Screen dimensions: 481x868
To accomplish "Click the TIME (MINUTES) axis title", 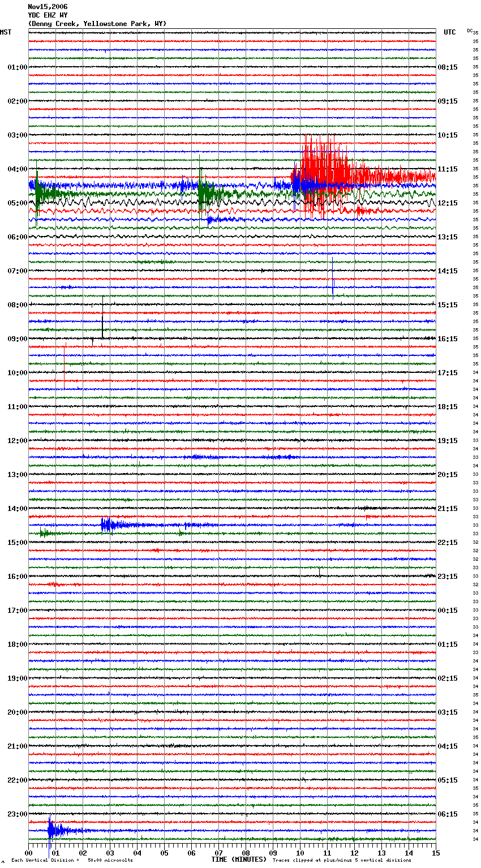I will tap(239, 860).
